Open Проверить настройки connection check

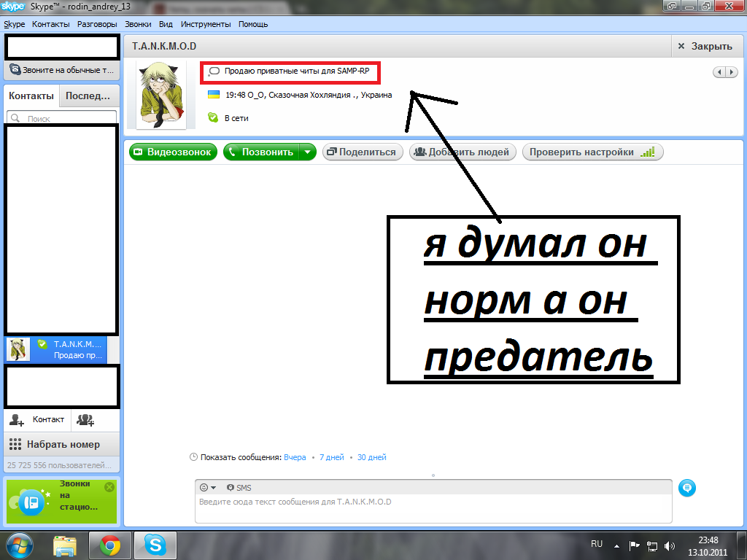(592, 152)
